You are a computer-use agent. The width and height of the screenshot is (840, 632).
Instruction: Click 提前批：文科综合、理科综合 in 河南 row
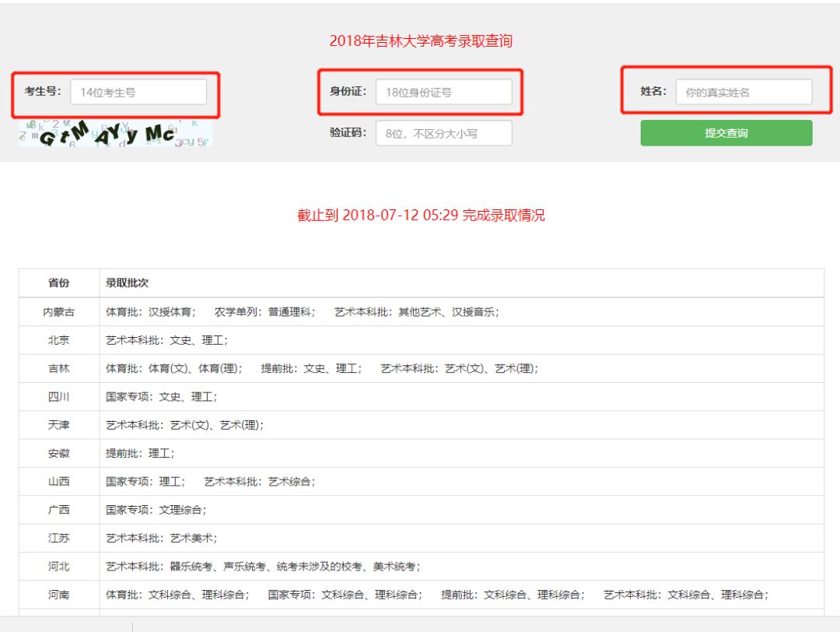click(x=513, y=595)
